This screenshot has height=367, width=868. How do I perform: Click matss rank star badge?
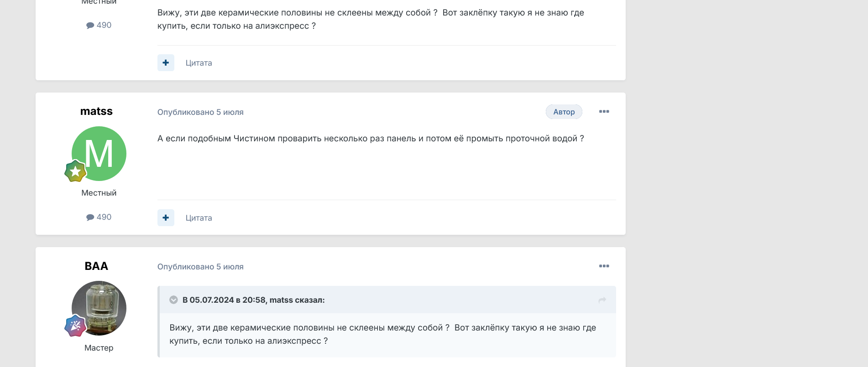(x=75, y=171)
